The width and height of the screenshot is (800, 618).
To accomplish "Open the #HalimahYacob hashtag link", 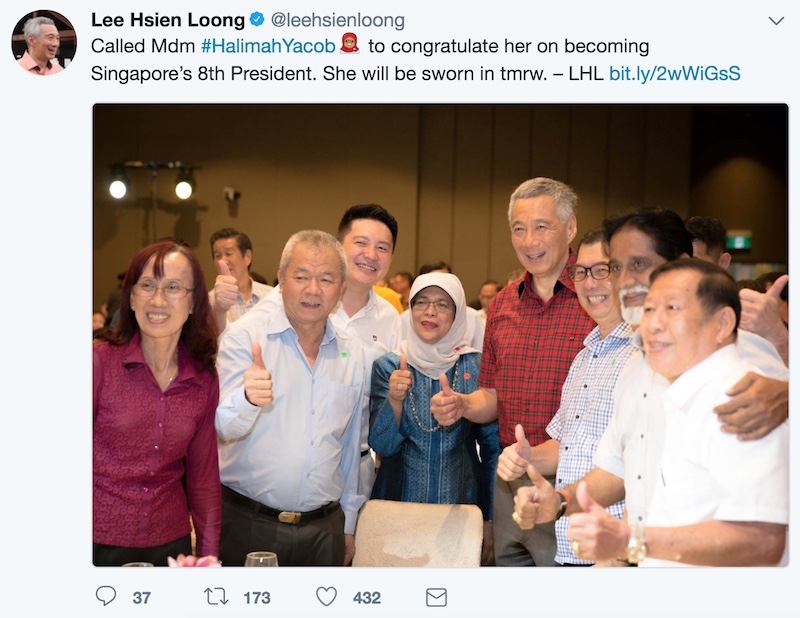I will [268, 46].
